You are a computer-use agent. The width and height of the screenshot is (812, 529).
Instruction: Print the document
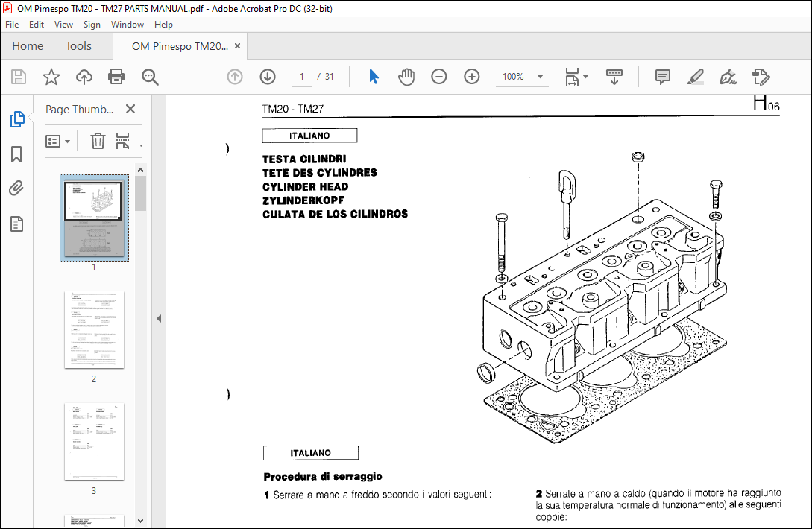116,77
